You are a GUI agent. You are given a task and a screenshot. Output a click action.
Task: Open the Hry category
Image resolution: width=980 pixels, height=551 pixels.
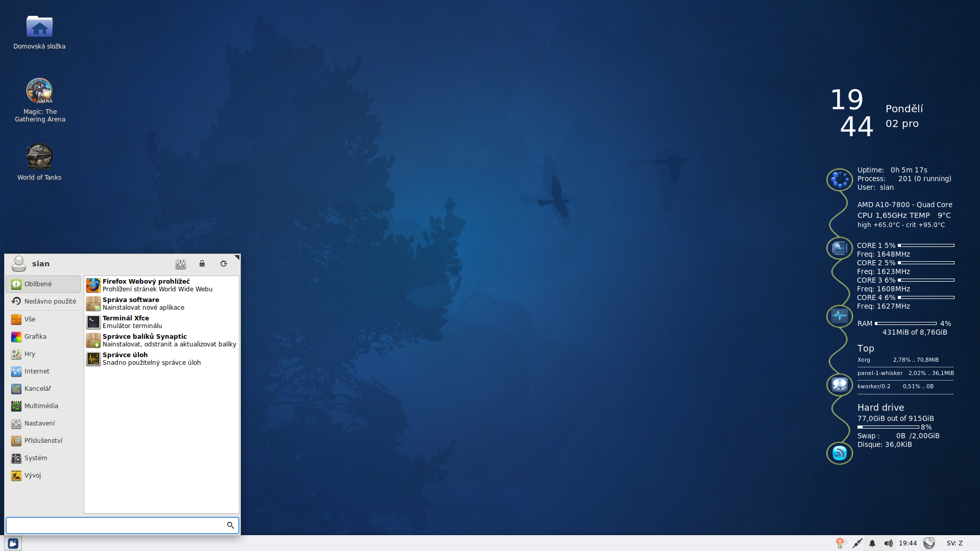click(30, 354)
